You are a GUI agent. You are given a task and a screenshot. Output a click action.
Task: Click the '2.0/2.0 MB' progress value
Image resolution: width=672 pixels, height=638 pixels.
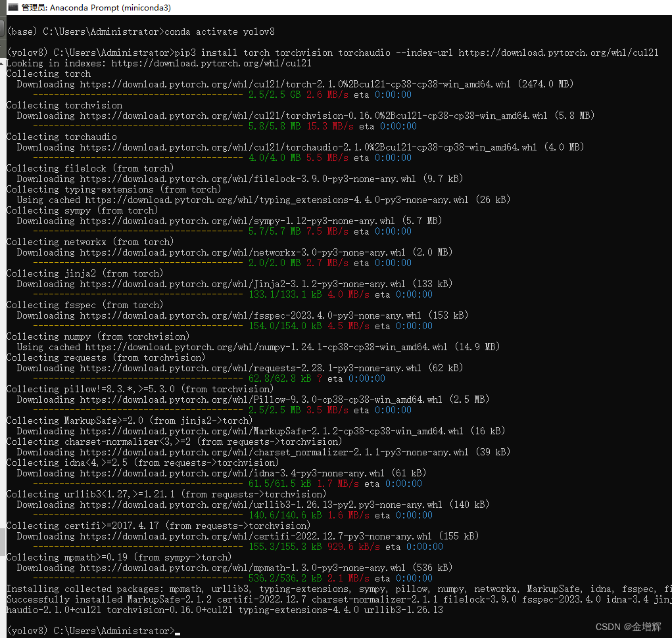click(274, 263)
